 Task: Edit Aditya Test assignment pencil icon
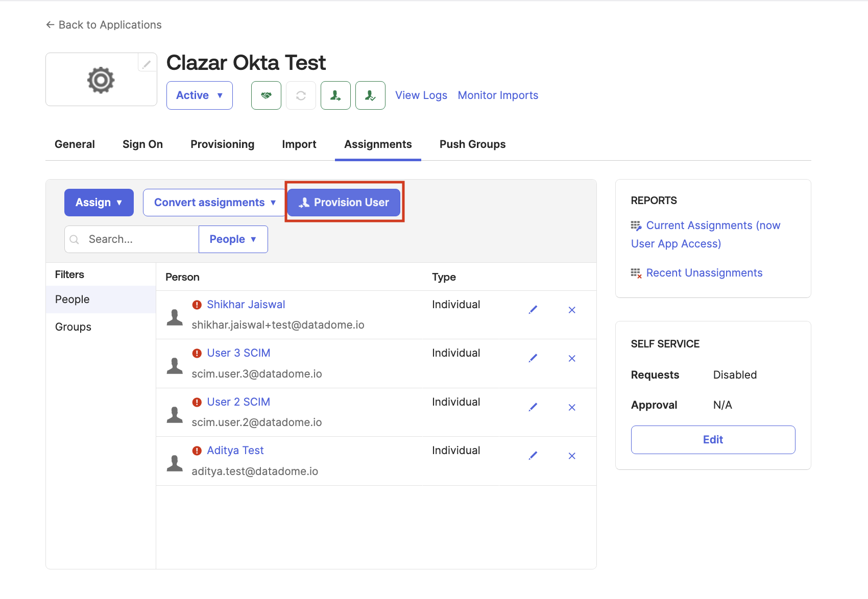tap(533, 456)
